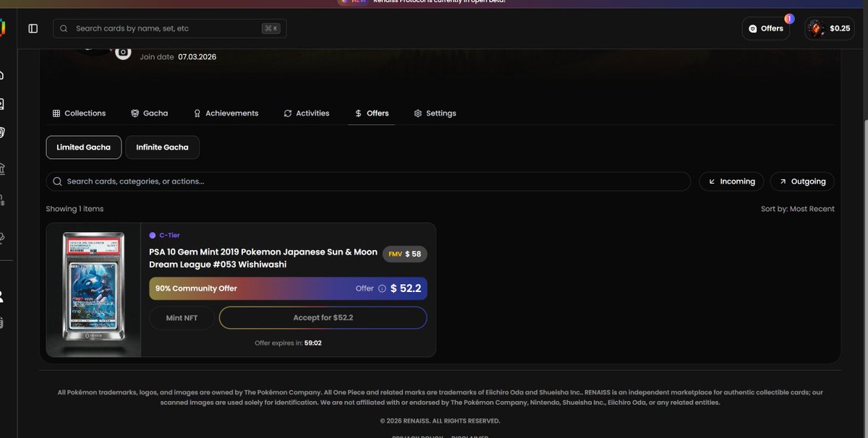Click the ⌘K shortcut badge

[271, 28]
